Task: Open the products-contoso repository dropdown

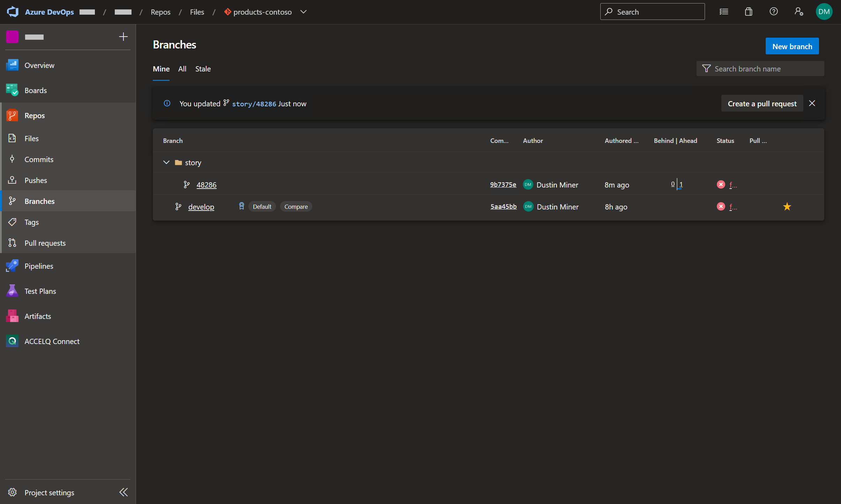Action: coord(303,12)
